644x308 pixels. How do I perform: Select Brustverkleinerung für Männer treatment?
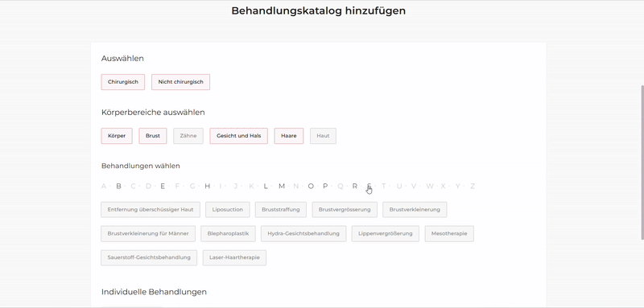coord(148,234)
